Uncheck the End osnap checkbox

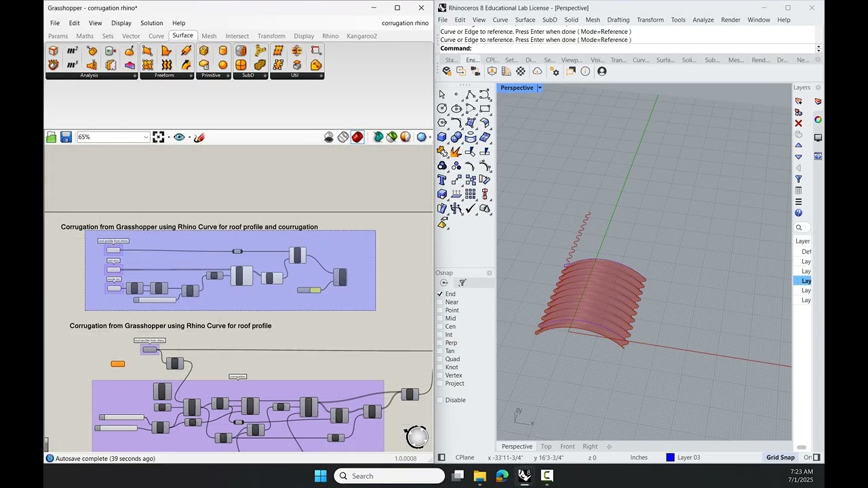point(440,294)
